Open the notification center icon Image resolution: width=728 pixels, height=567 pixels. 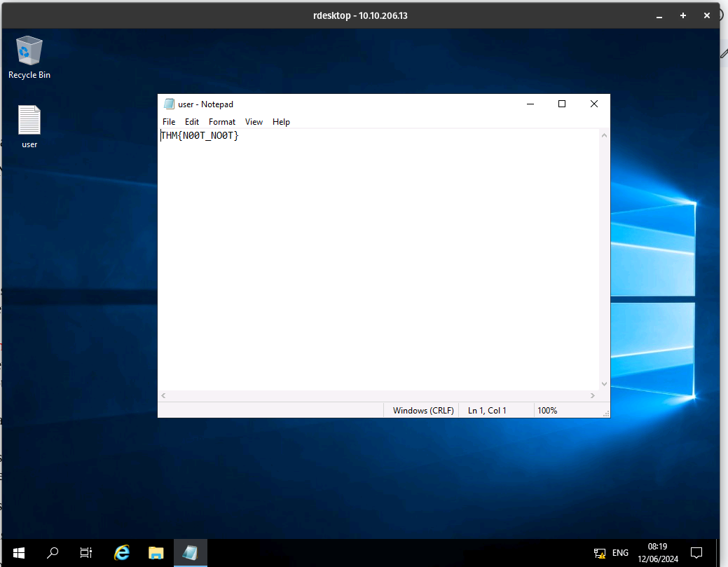click(696, 552)
